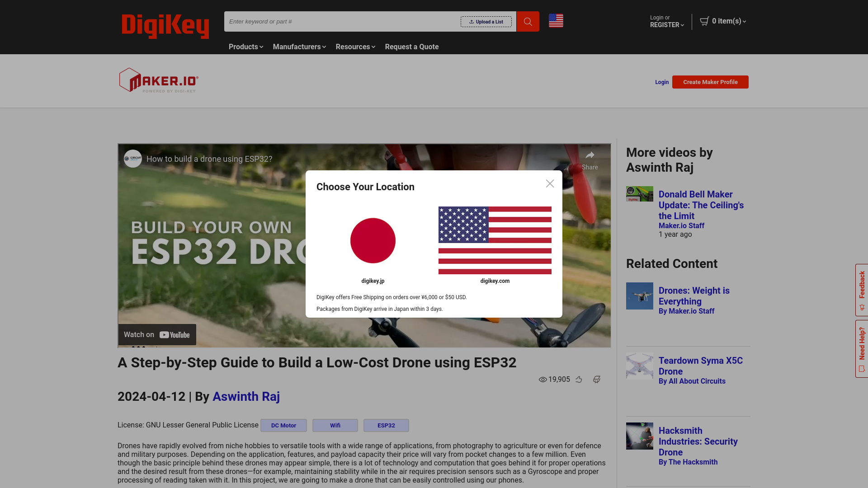Open Drones: Weight is Everything link

[694, 296]
